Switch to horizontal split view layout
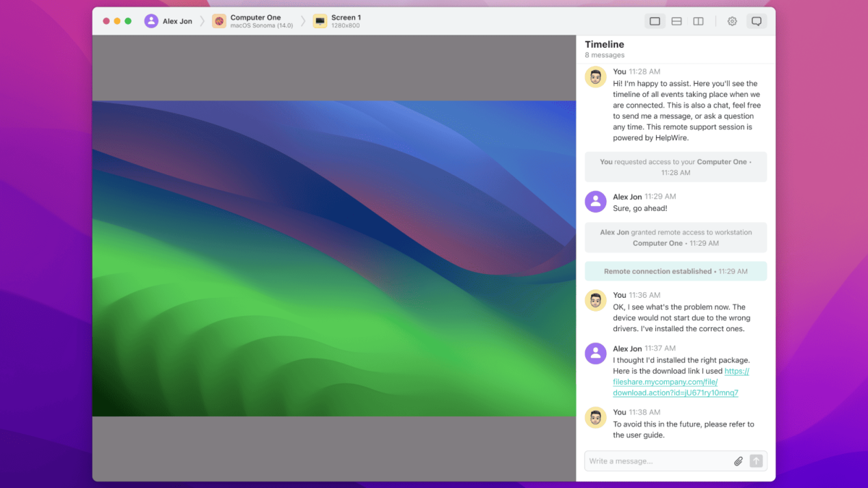Screen dimensions: 868x488 pos(676,22)
